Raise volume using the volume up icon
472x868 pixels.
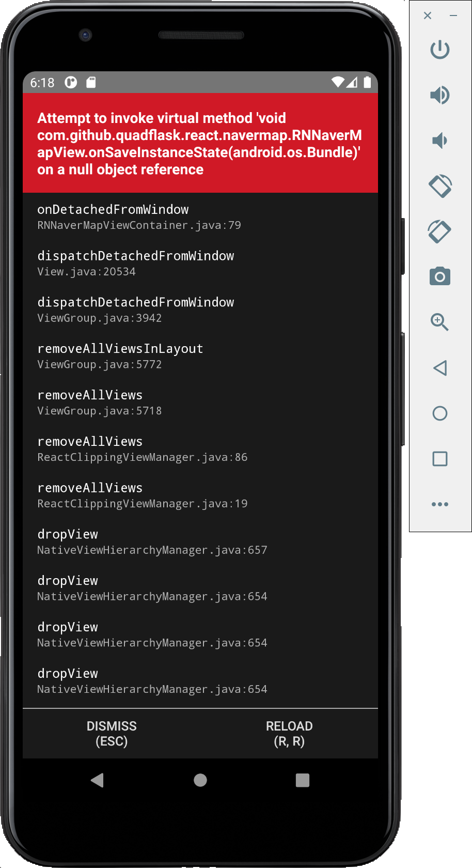tap(439, 95)
